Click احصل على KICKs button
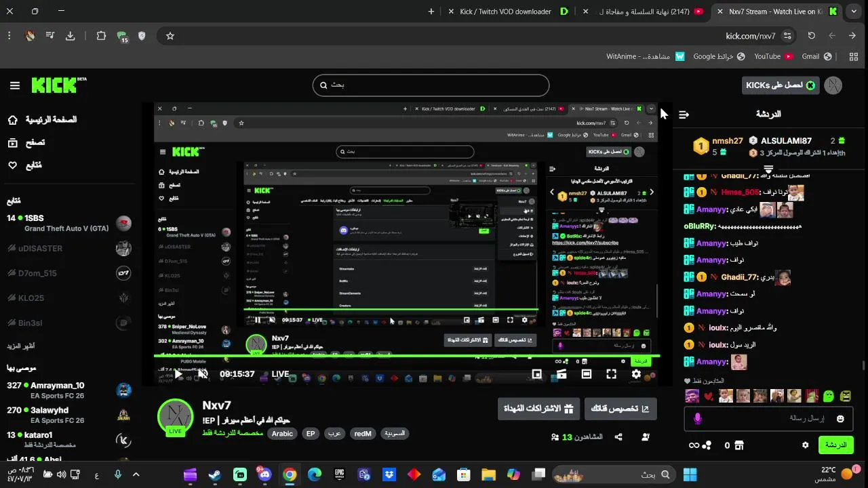 pyautogui.click(x=781, y=85)
